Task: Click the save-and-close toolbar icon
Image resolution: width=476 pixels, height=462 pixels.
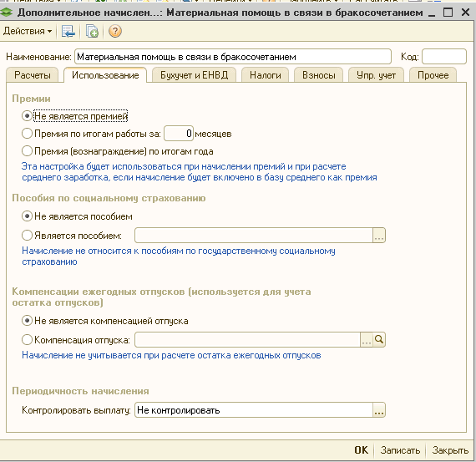Action: click(x=68, y=31)
